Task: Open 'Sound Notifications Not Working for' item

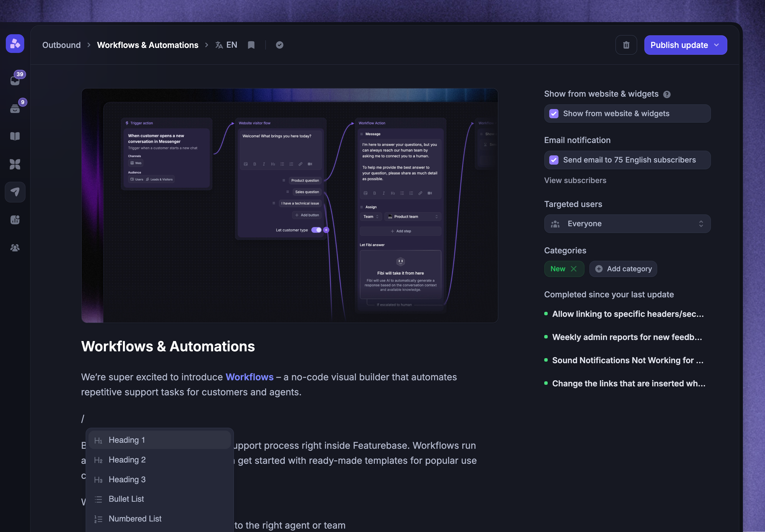Action: (628, 361)
